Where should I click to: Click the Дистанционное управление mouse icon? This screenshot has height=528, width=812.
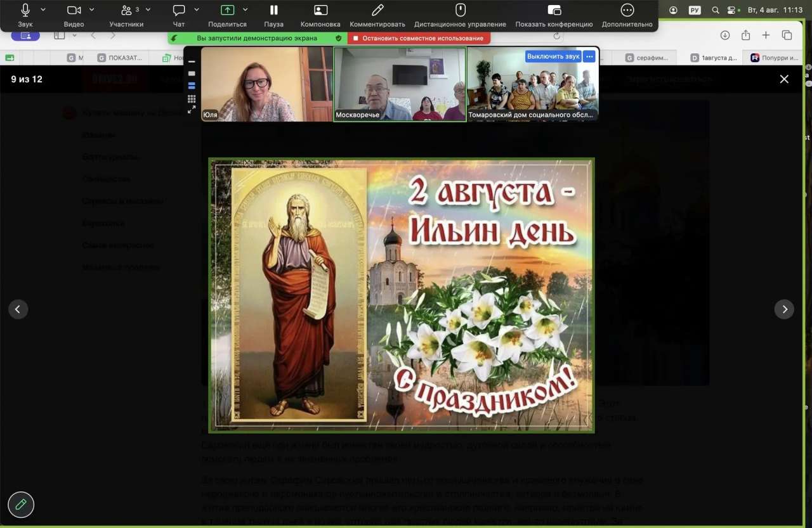pos(461,10)
